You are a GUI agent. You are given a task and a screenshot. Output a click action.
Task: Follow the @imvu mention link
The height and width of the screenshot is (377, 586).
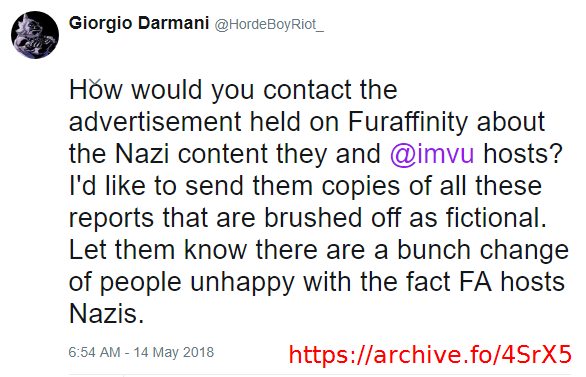tap(432, 154)
